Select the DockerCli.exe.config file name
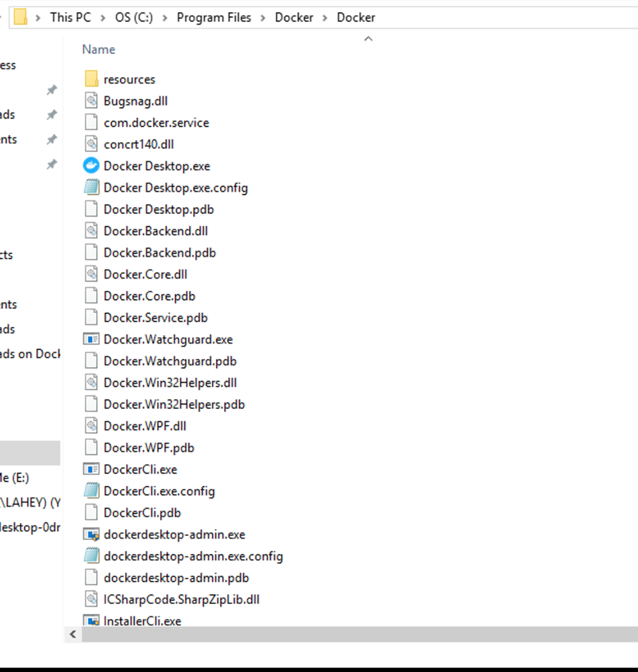Screen dimensions: 638x672 pos(159,491)
